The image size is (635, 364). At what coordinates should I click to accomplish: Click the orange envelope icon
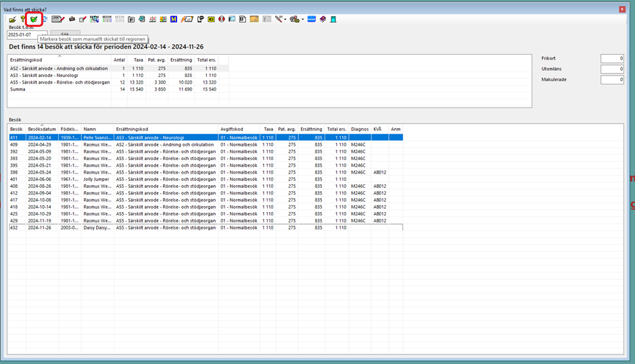254,19
